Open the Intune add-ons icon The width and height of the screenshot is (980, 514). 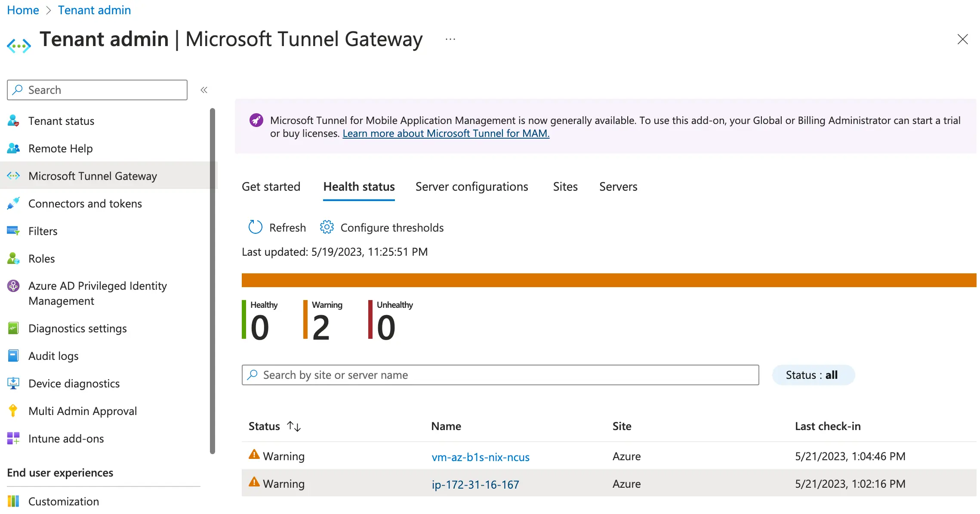(13, 439)
